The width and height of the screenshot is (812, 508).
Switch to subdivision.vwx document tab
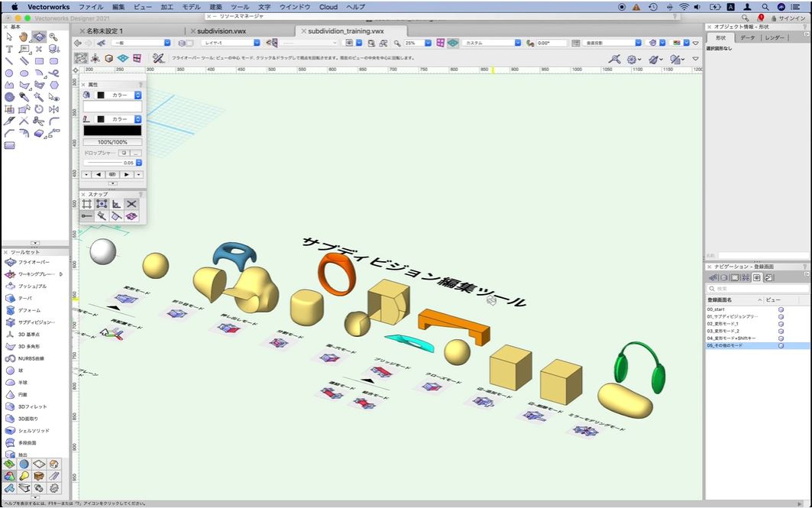pyautogui.click(x=222, y=31)
